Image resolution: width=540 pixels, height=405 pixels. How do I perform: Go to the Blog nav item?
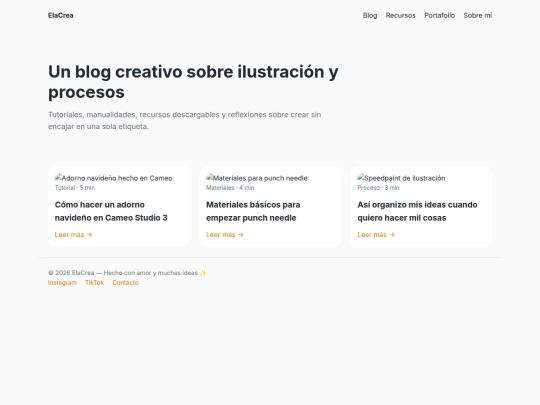click(370, 15)
